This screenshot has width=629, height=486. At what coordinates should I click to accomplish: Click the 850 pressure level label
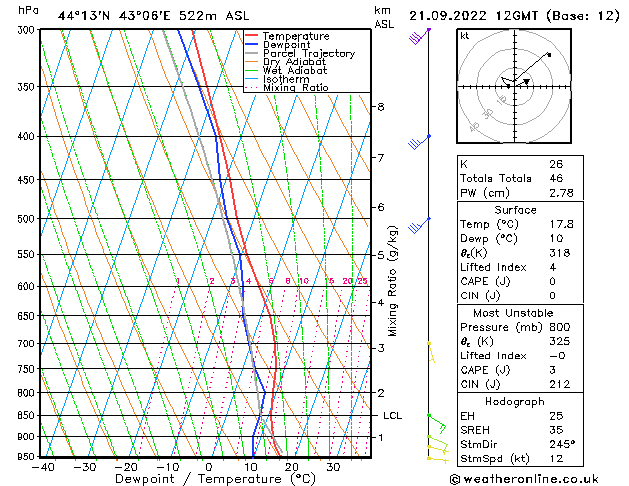point(28,416)
